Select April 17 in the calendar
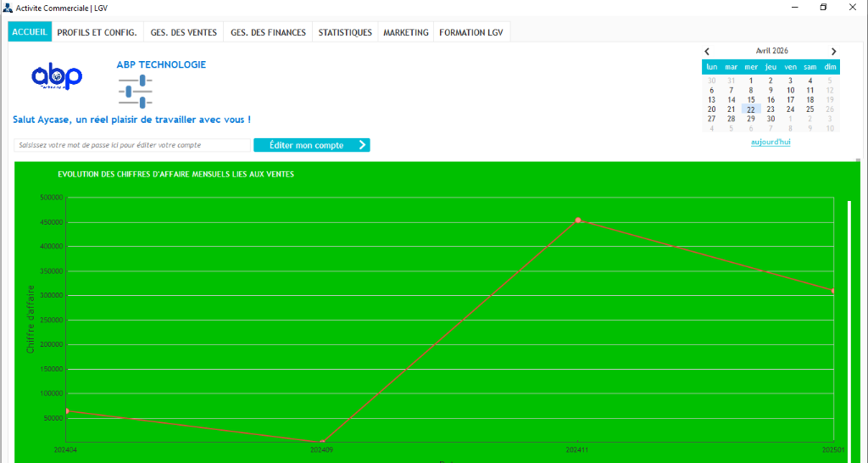The image size is (868, 463). coord(791,100)
